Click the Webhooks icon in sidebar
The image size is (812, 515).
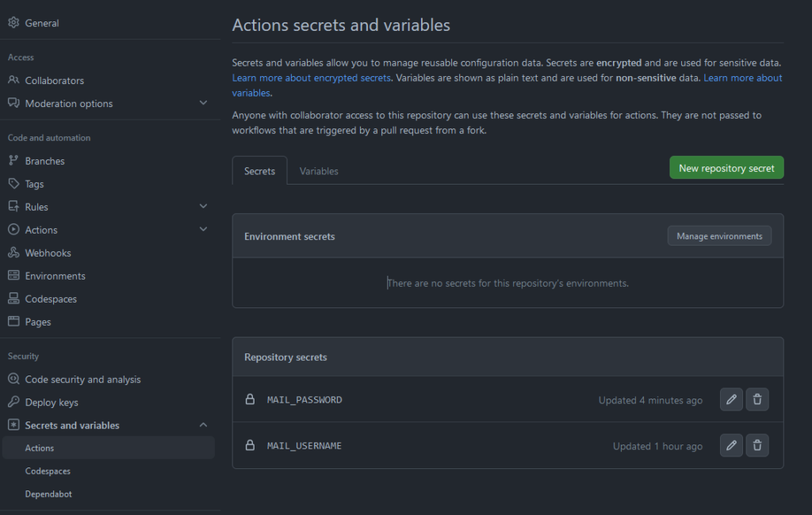13,253
